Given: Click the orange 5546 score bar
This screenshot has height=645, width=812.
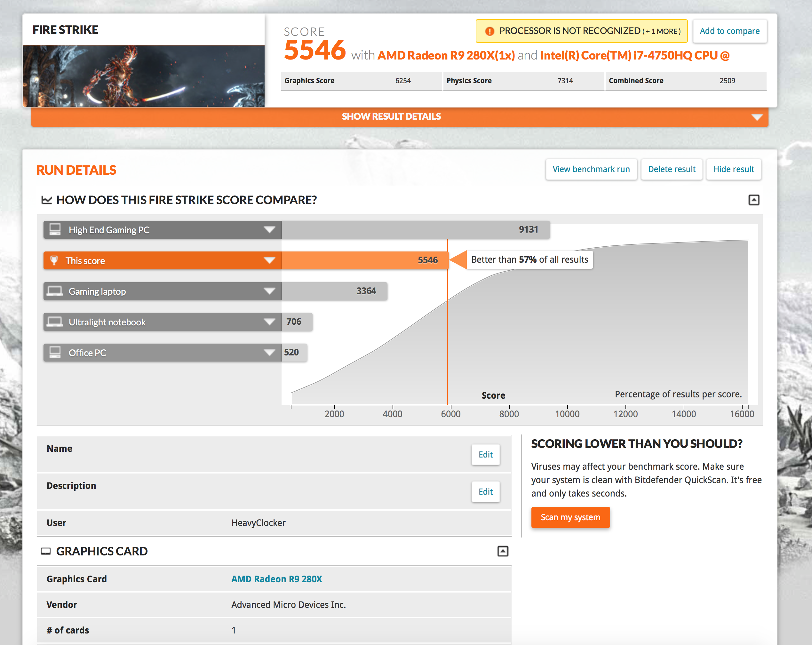Looking at the screenshot, I should click(365, 260).
